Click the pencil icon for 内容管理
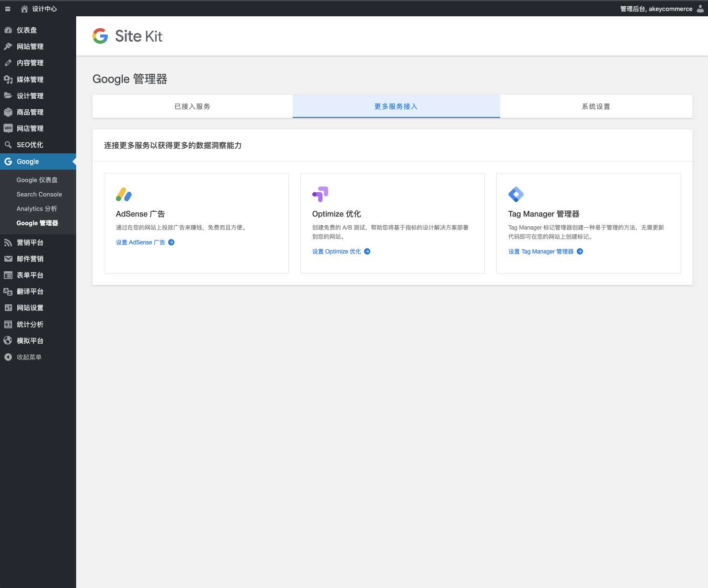Image resolution: width=708 pixels, height=588 pixels. [x=8, y=63]
